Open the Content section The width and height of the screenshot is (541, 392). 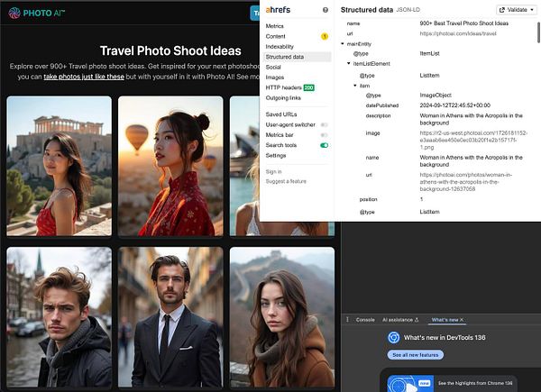click(x=275, y=36)
